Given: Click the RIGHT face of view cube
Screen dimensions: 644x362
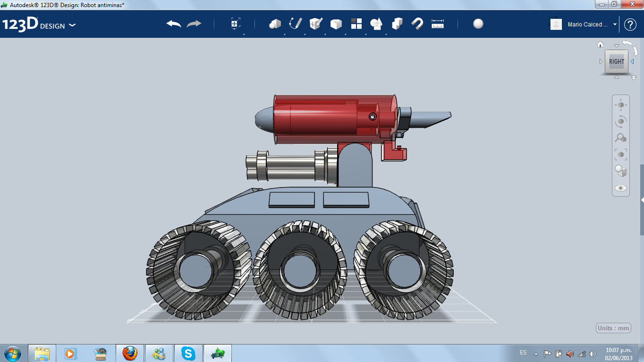Looking at the screenshot, I should coord(617,61).
